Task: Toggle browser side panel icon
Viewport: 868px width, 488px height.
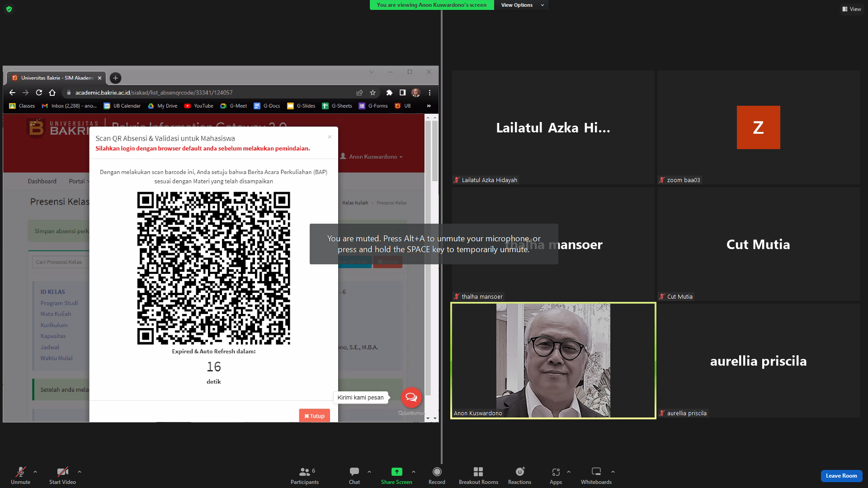Action: coord(402,93)
